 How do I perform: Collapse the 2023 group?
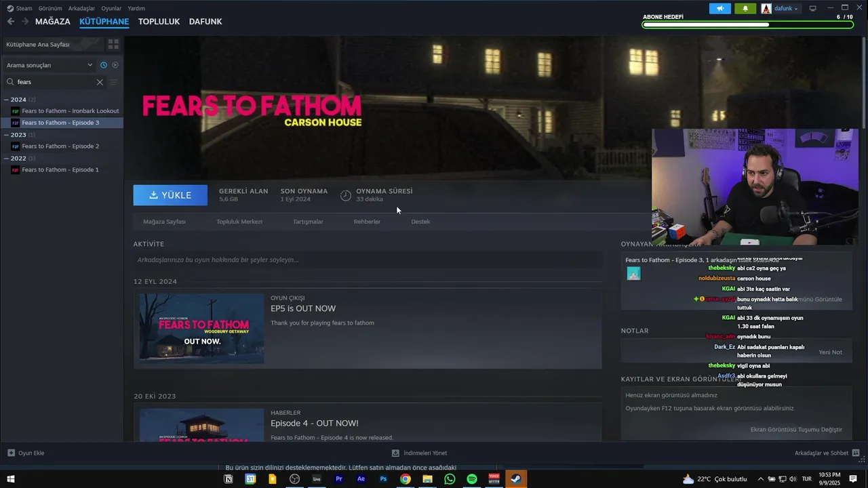tap(6, 135)
